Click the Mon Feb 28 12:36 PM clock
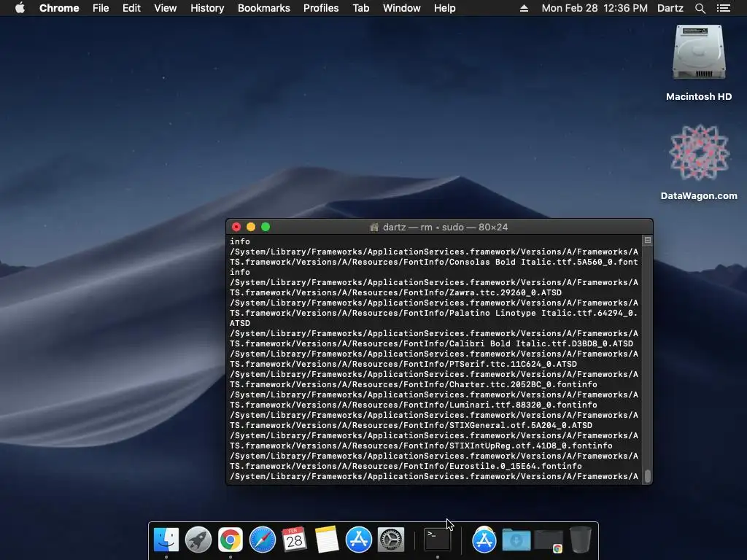 [x=595, y=8]
